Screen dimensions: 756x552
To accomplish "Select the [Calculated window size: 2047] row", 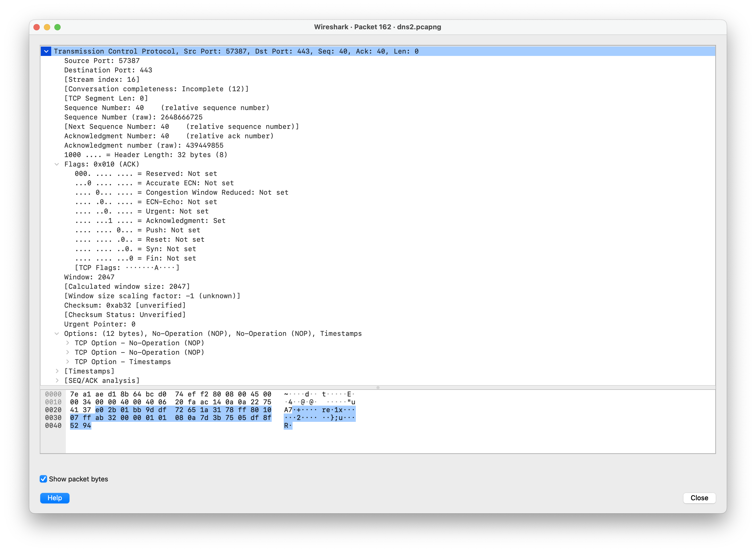I will click(x=378, y=286).
